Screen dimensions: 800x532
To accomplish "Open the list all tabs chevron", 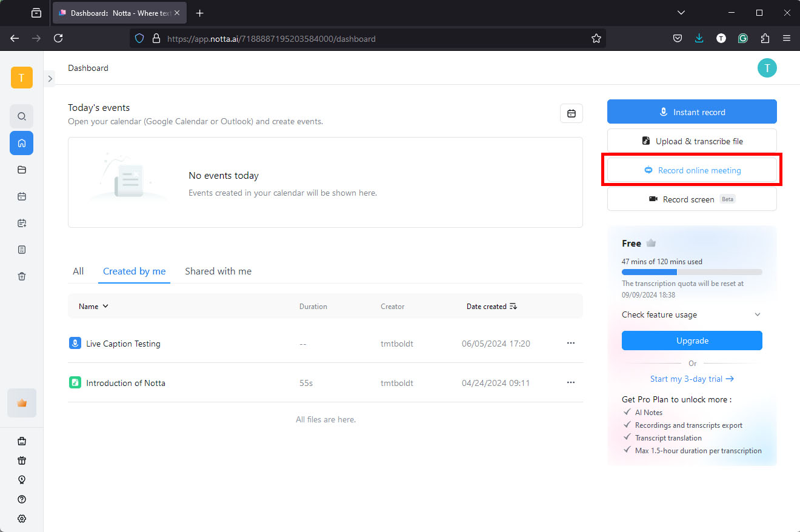I will point(681,13).
